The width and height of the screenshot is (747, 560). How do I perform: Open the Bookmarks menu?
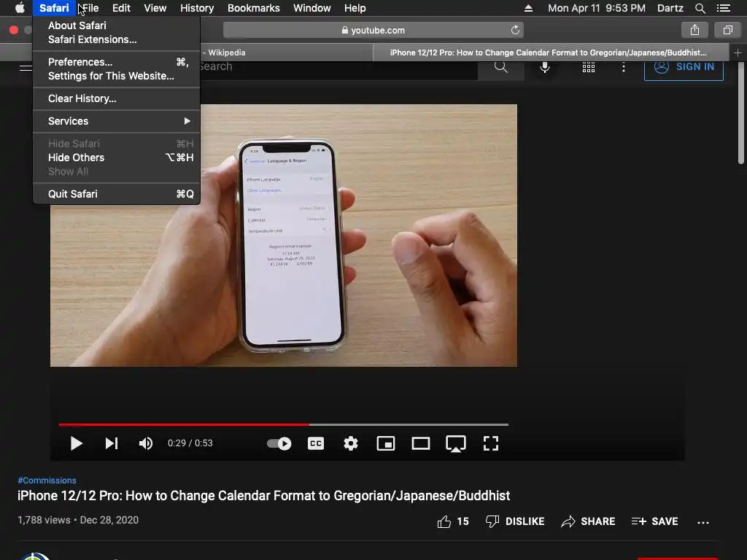[x=253, y=8]
